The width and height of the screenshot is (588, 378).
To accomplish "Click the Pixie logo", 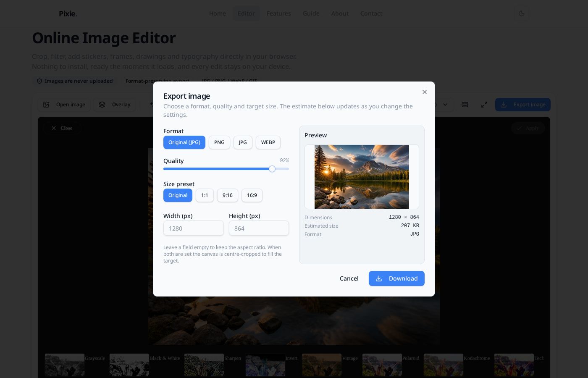I will tap(68, 13).
